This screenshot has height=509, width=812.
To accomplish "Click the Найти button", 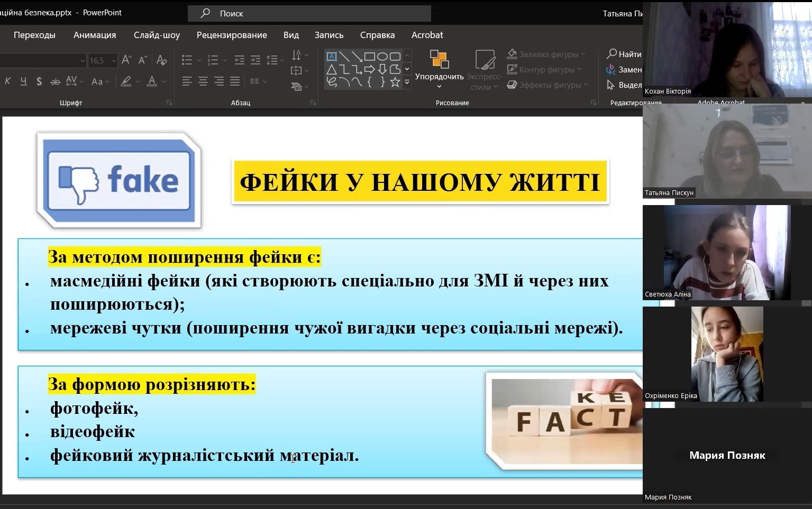I will tap(624, 54).
